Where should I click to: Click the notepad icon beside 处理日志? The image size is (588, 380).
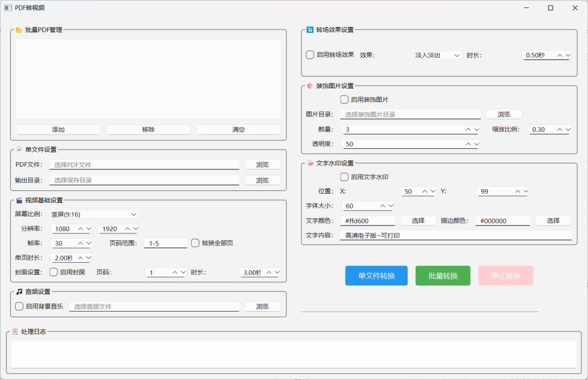[15, 332]
